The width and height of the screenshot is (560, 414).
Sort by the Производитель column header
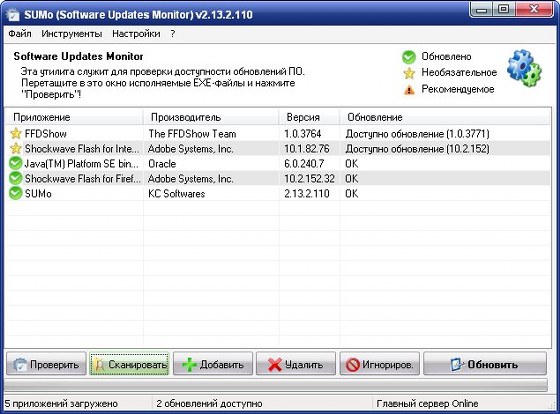point(211,117)
